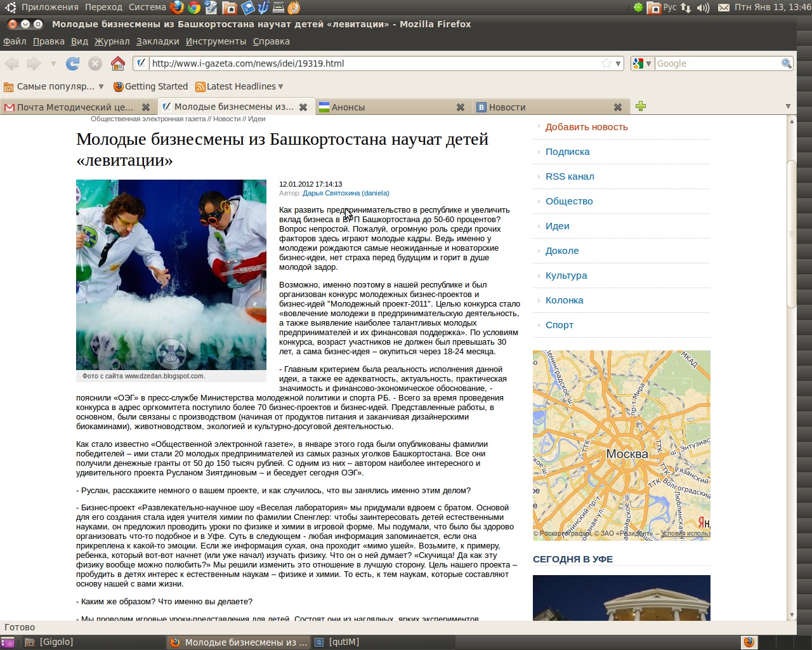
Task: Open the volume indicator in panel
Action: click(703, 8)
